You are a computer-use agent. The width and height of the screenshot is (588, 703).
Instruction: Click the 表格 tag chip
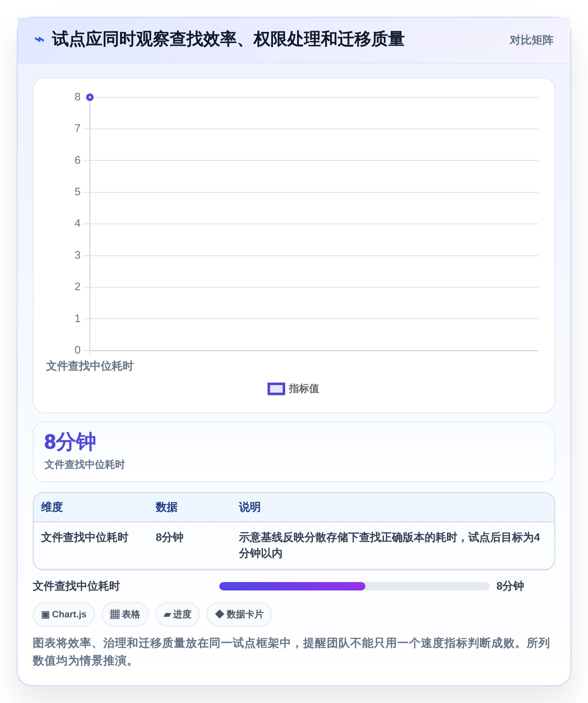[x=125, y=614]
